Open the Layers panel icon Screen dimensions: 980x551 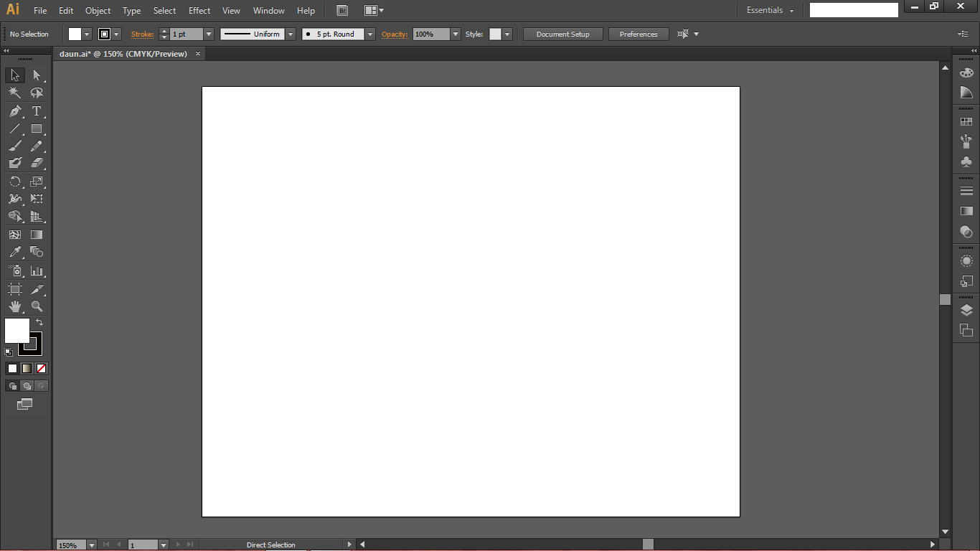point(966,310)
